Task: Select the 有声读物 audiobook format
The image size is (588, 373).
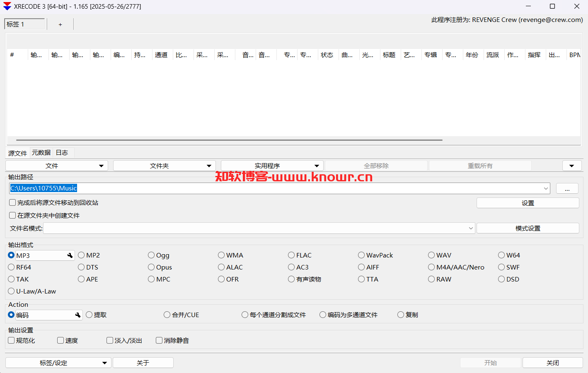Action: pyautogui.click(x=305, y=279)
